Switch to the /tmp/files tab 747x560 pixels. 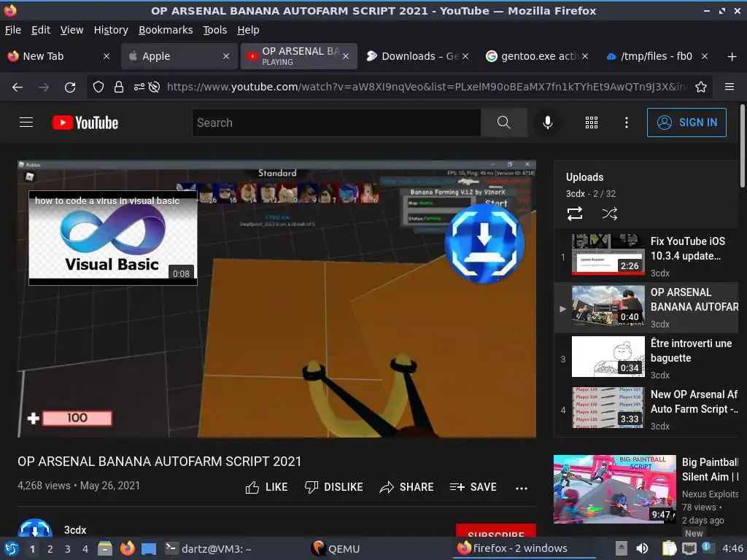click(x=657, y=56)
